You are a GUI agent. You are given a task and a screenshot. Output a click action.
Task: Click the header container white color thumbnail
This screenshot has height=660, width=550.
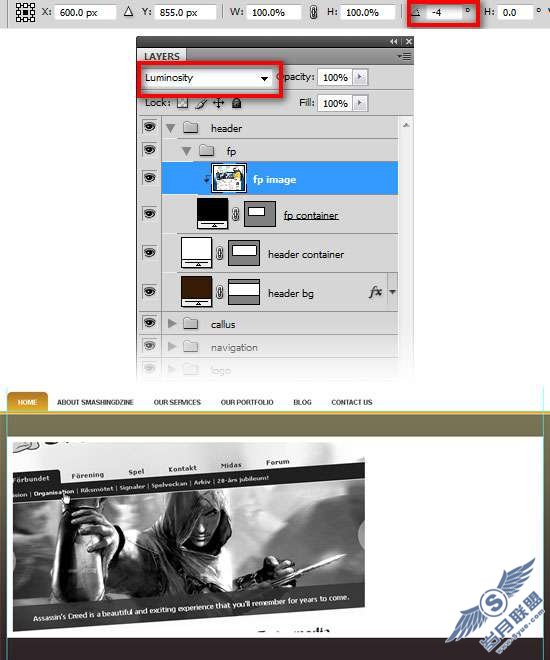tap(197, 253)
